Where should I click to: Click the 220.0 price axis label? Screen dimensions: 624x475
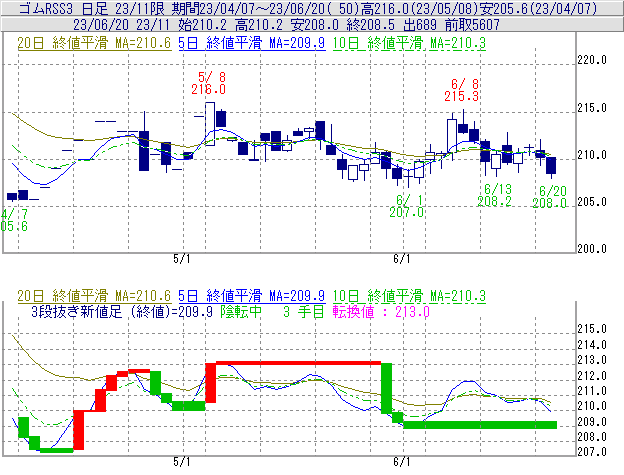point(592,60)
